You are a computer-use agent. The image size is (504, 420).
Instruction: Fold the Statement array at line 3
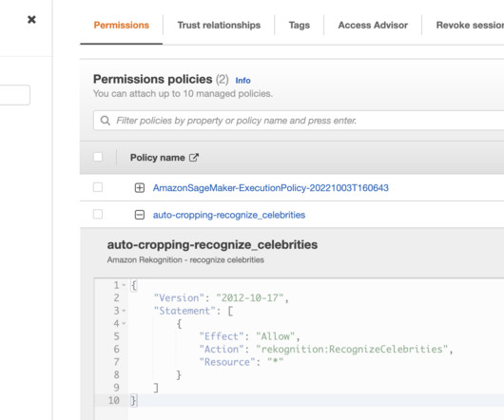tap(124, 311)
